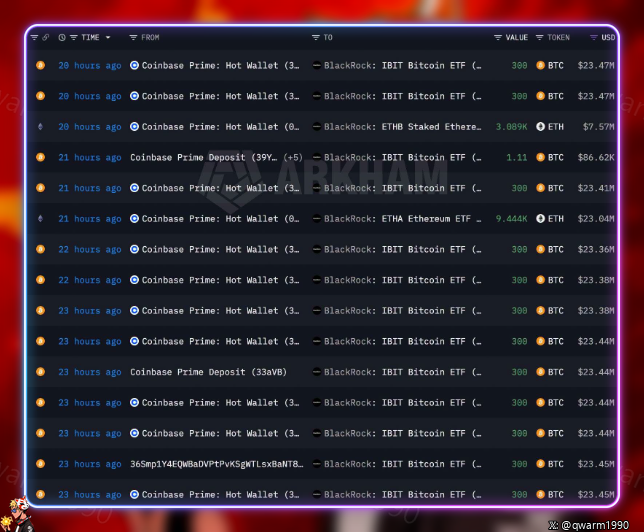
Task: Open address 36Smp1Y4EQWBaDVPtPvKSgWTLsxBaNT8…
Action: pyautogui.click(x=217, y=464)
